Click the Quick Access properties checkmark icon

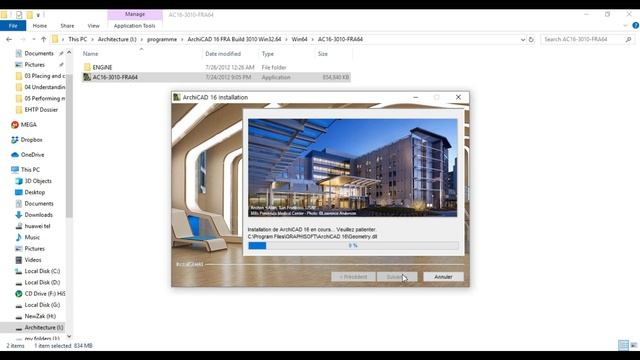(x=19, y=15)
